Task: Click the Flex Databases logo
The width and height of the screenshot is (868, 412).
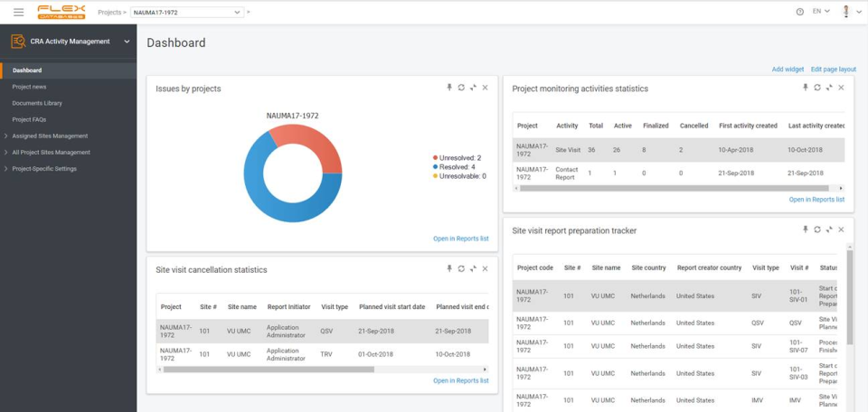Action: point(61,12)
